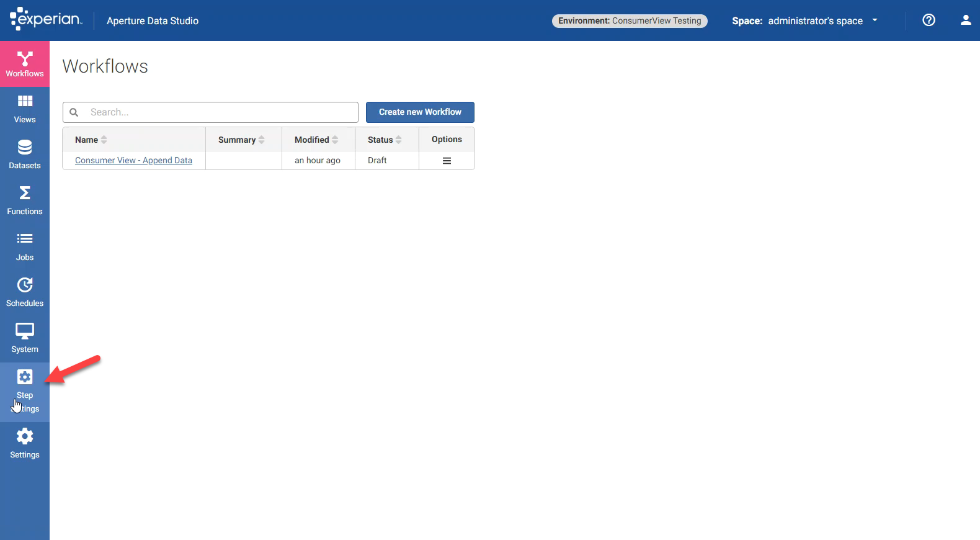The height and width of the screenshot is (540, 980).
Task: Open Schedules in the sidebar
Action: point(25,294)
